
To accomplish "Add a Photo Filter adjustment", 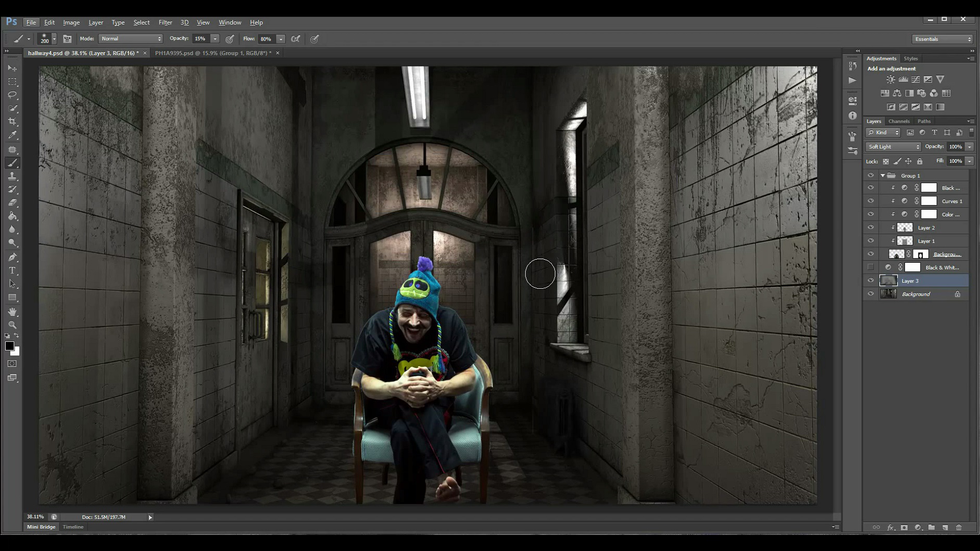I will 922,93.
